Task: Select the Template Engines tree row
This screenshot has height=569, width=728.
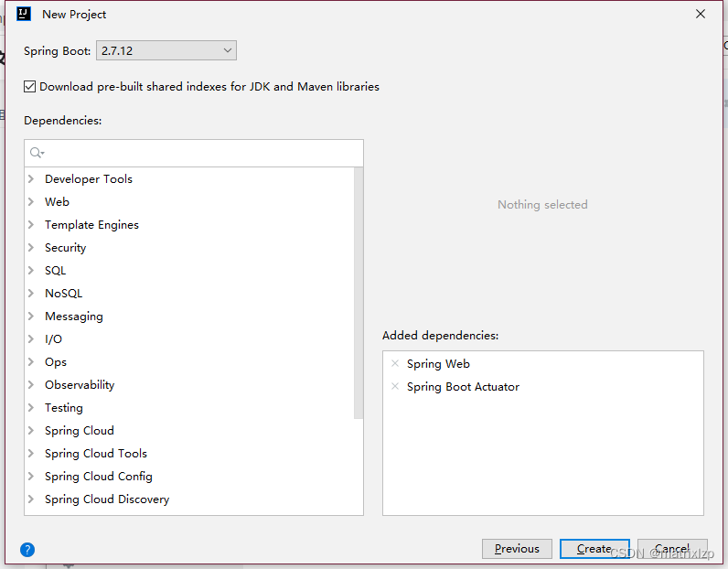Action: (189, 224)
